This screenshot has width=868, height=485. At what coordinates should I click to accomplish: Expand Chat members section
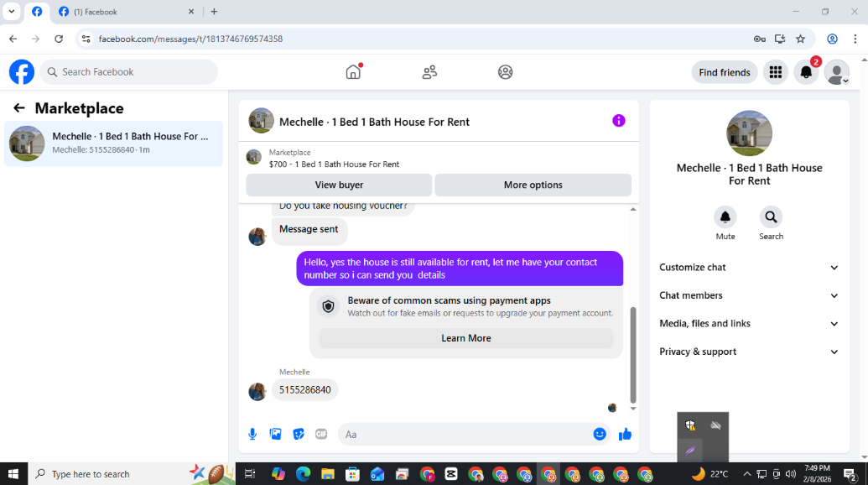pos(749,295)
